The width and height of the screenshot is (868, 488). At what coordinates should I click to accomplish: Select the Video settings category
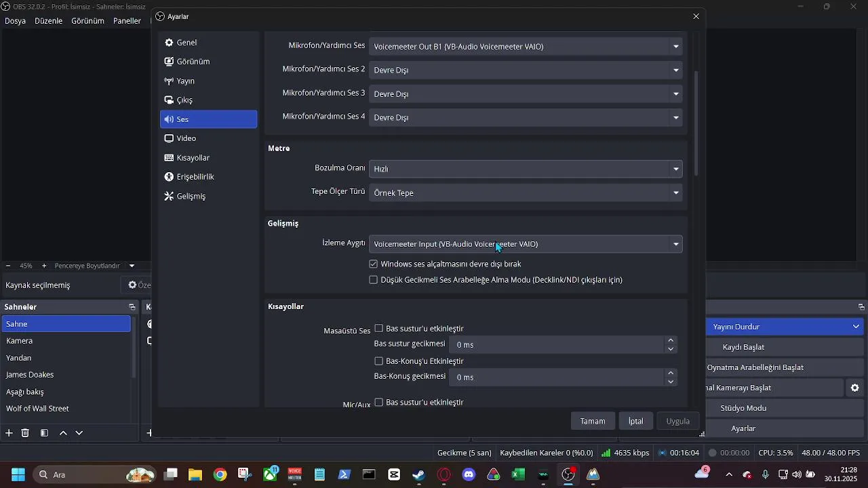tap(208, 138)
